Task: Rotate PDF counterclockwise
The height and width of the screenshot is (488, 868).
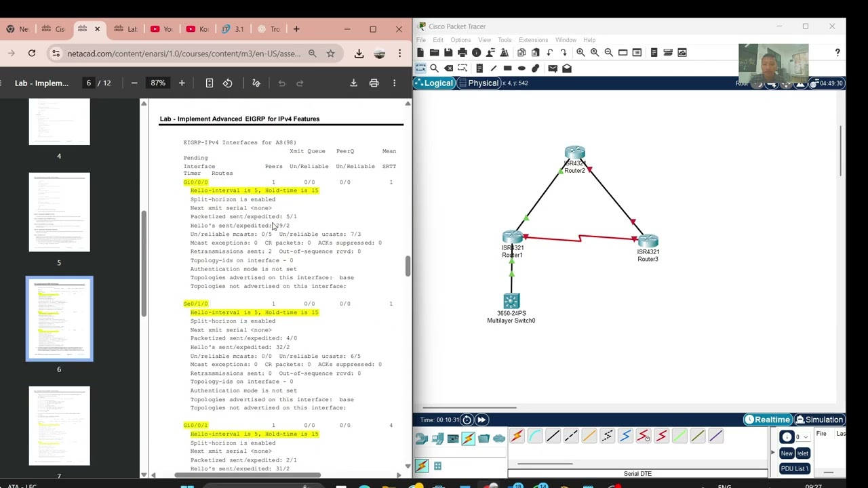Action: click(228, 83)
